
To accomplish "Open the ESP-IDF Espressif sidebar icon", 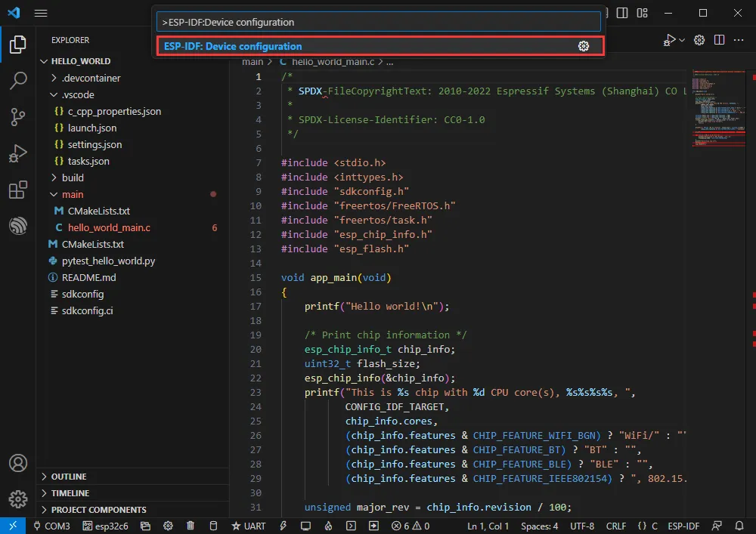I will [18, 226].
